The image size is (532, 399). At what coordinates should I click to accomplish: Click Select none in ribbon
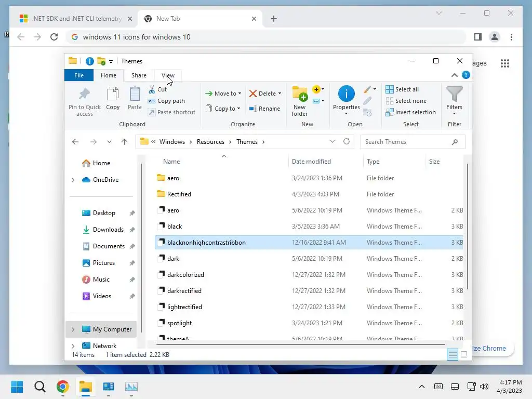click(x=406, y=101)
